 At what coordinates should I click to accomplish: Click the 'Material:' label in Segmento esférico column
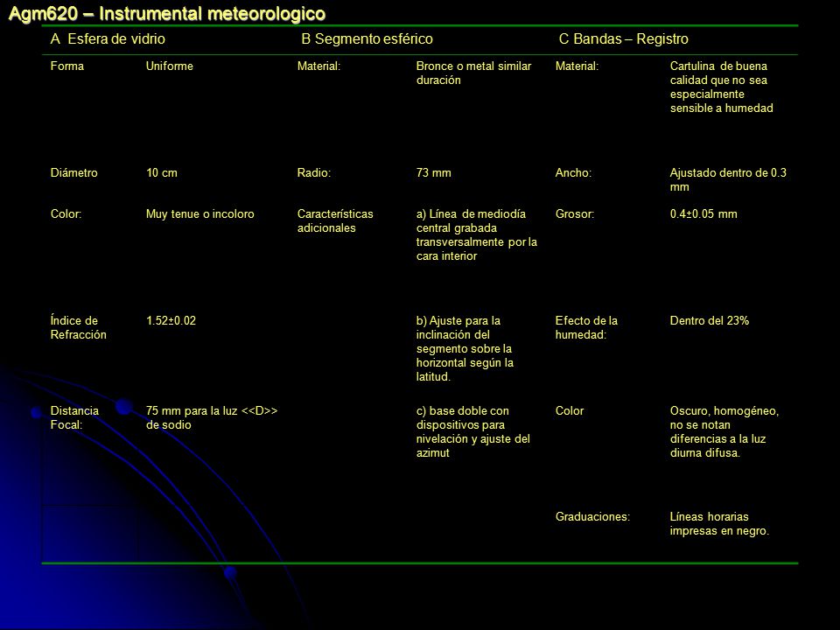click(x=318, y=66)
